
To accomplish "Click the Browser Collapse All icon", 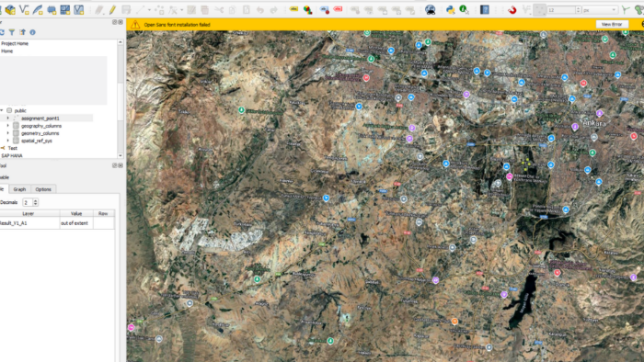I will point(22,32).
